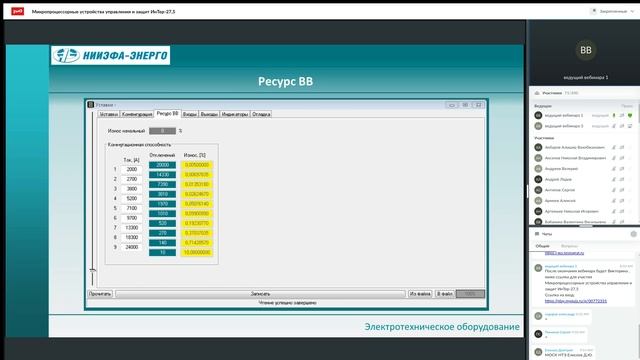Click teal Отключений cell 14330
The image size is (640, 360).
point(162,175)
